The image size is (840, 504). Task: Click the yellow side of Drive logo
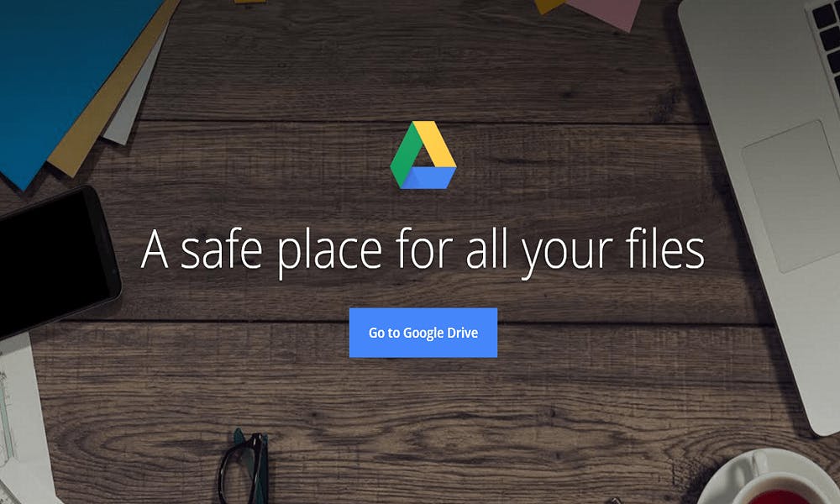(437, 144)
